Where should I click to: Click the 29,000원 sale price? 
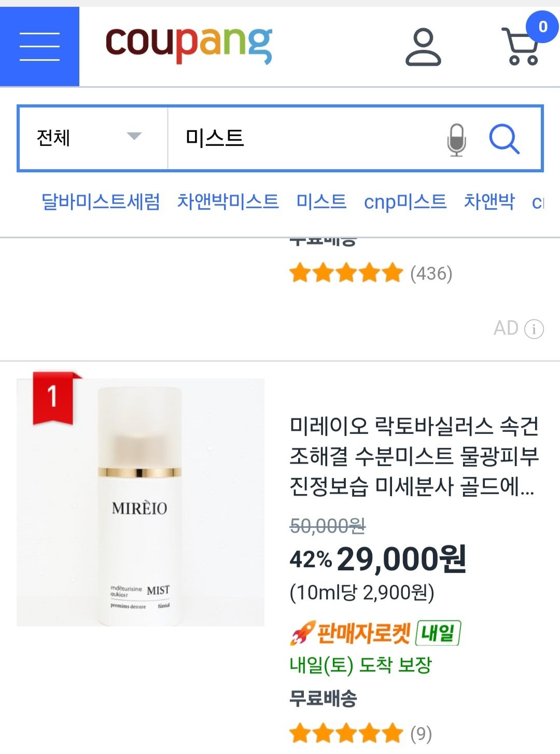click(x=401, y=559)
